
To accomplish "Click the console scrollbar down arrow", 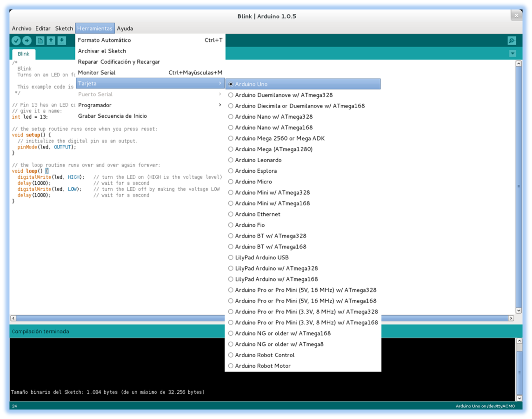I will point(519,398).
